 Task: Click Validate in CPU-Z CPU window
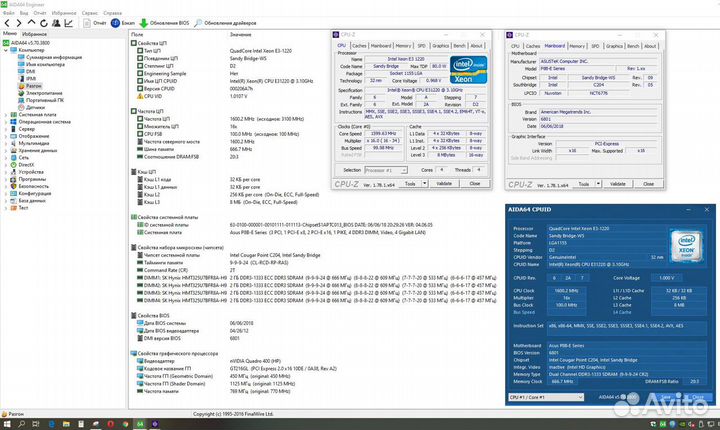click(x=444, y=183)
